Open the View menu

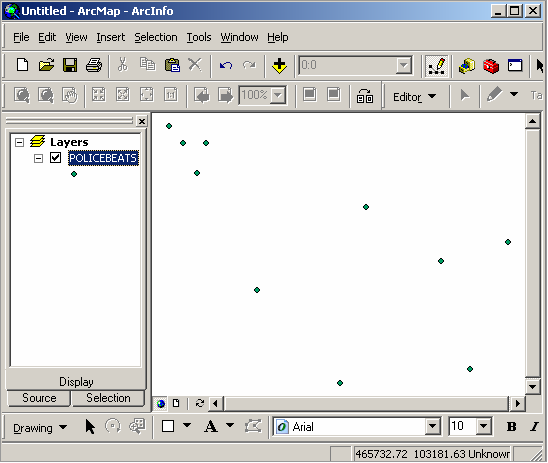[76, 37]
